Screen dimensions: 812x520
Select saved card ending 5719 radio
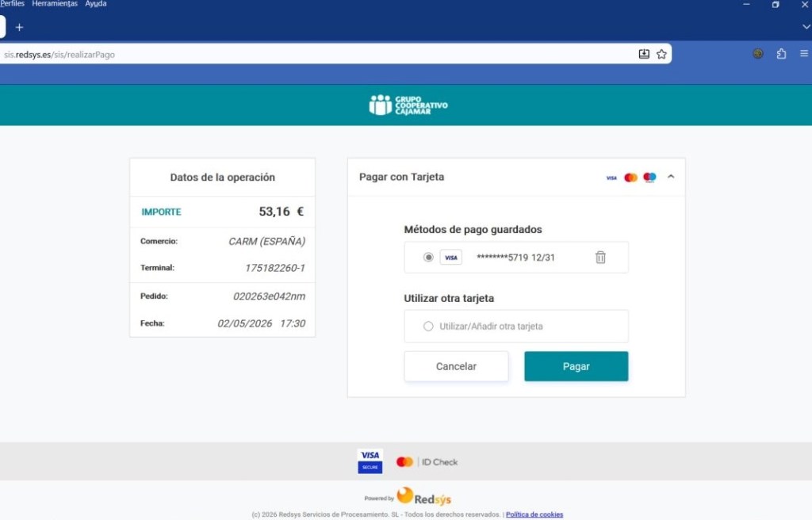(428, 257)
